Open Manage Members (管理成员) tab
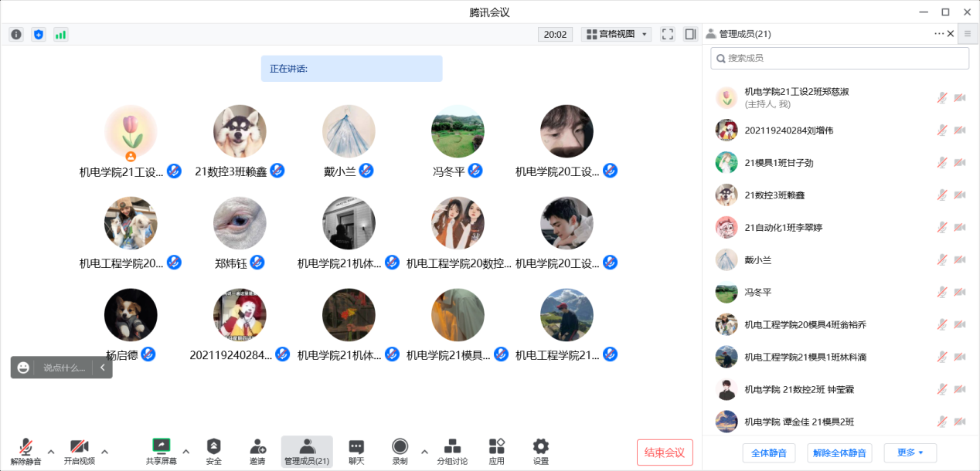Viewport: 980px width, 471px height. coord(307,451)
